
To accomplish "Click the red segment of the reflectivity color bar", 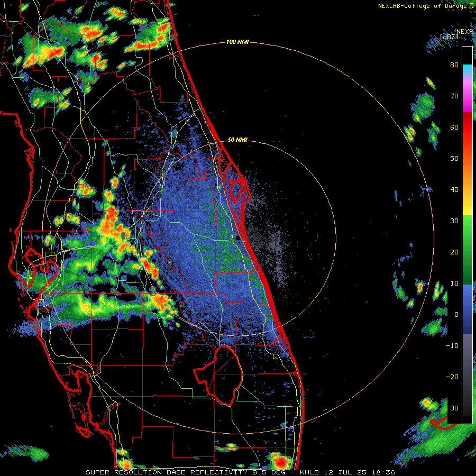I will (467, 124).
